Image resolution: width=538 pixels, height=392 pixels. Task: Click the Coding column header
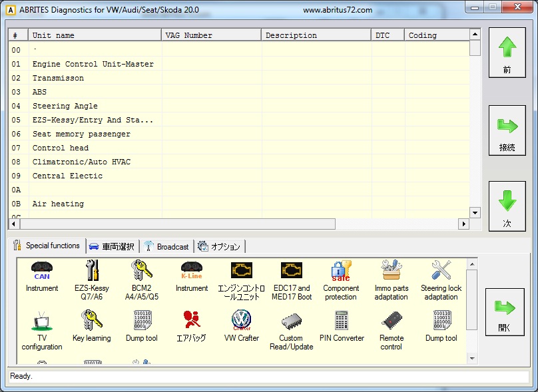click(x=437, y=35)
